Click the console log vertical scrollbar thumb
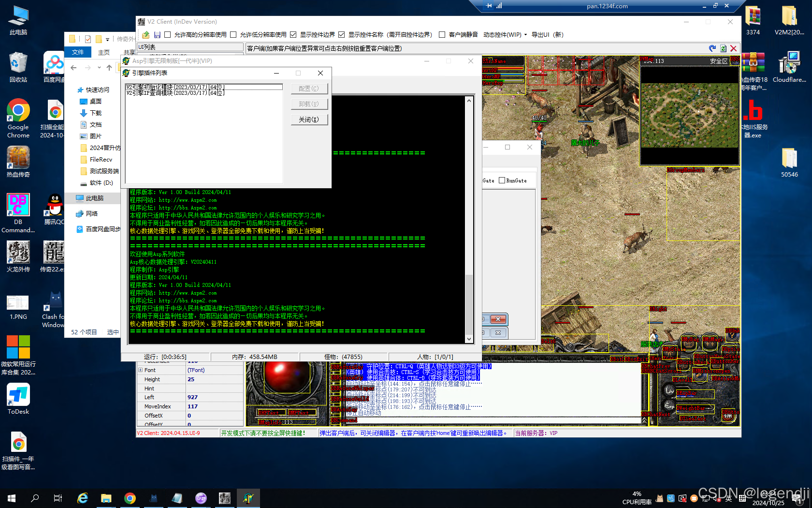Viewport: 812px width, 508px height. pyautogui.click(x=469, y=304)
